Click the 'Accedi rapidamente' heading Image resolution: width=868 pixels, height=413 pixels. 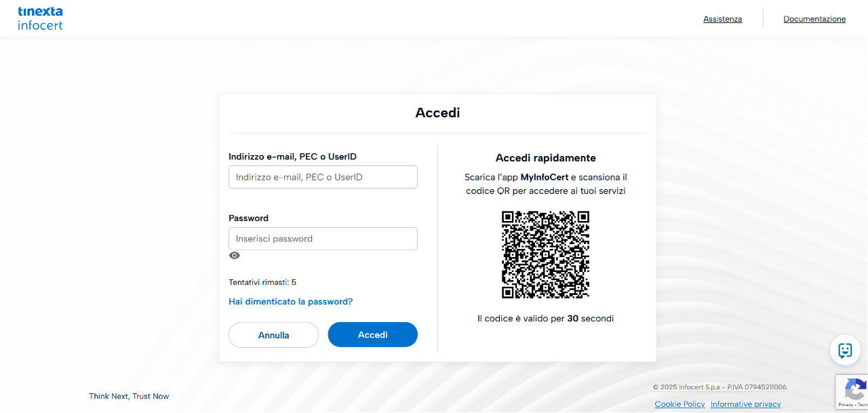(x=545, y=158)
